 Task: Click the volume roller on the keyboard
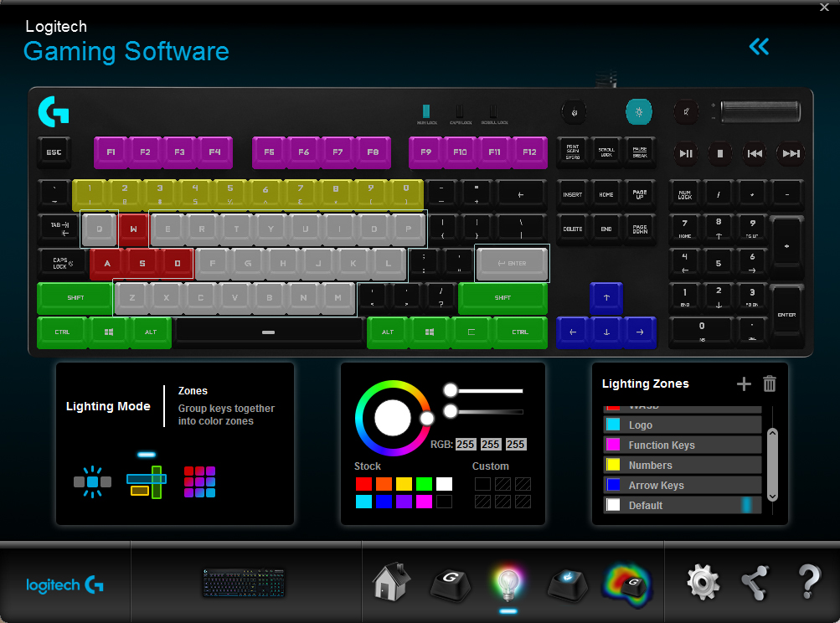click(760, 112)
